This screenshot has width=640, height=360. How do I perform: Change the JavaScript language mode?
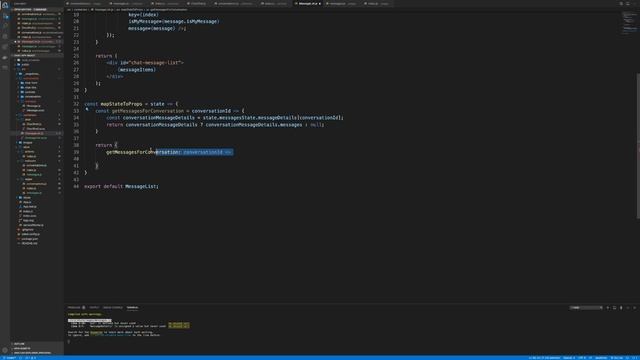(601, 358)
